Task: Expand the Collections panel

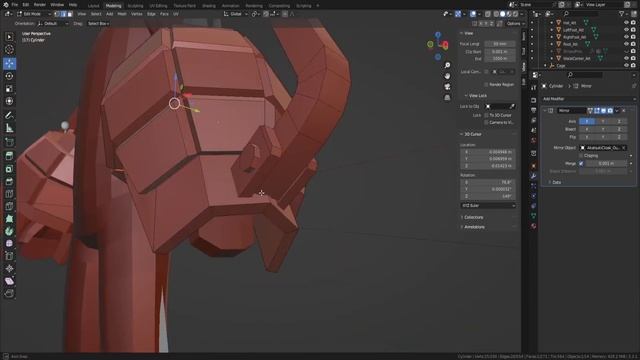Action: tap(473, 217)
